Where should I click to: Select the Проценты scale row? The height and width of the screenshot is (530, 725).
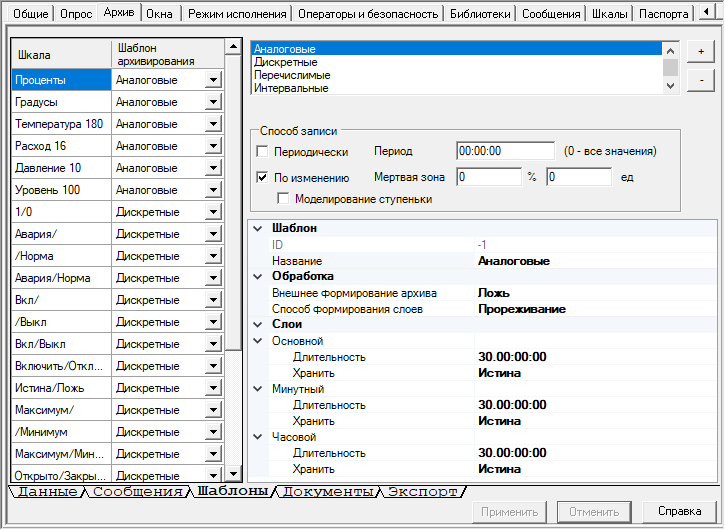(x=61, y=80)
